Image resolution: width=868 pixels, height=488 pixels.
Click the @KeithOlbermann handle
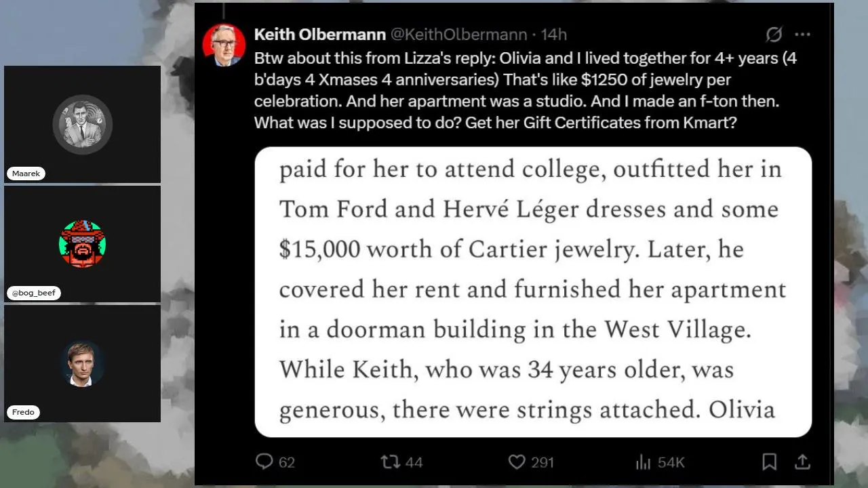point(458,35)
